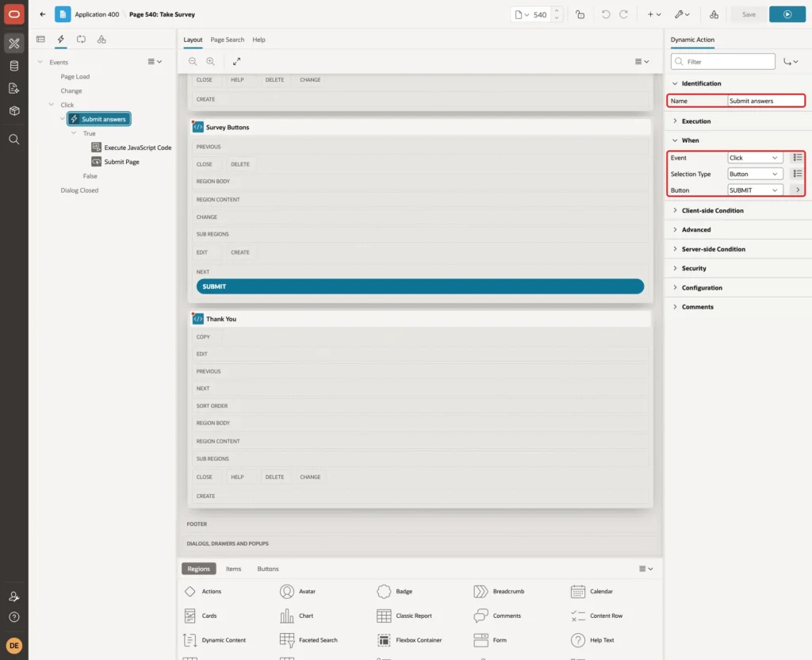Open the Button dropdown showing SUBMIT
This screenshot has height=660, width=812.
pyautogui.click(x=755, y=190)
